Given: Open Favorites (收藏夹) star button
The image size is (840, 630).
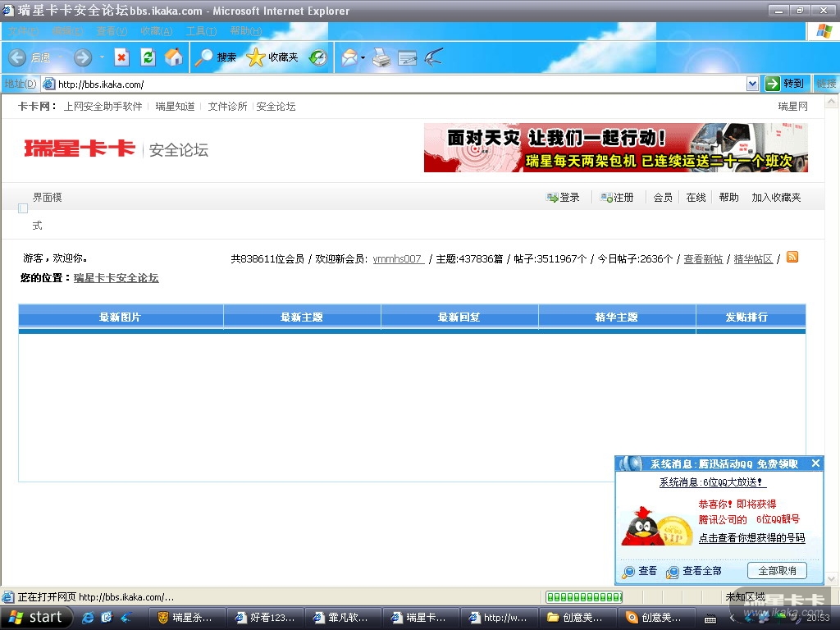Looking at the screenshot, I should pos(272,57).
